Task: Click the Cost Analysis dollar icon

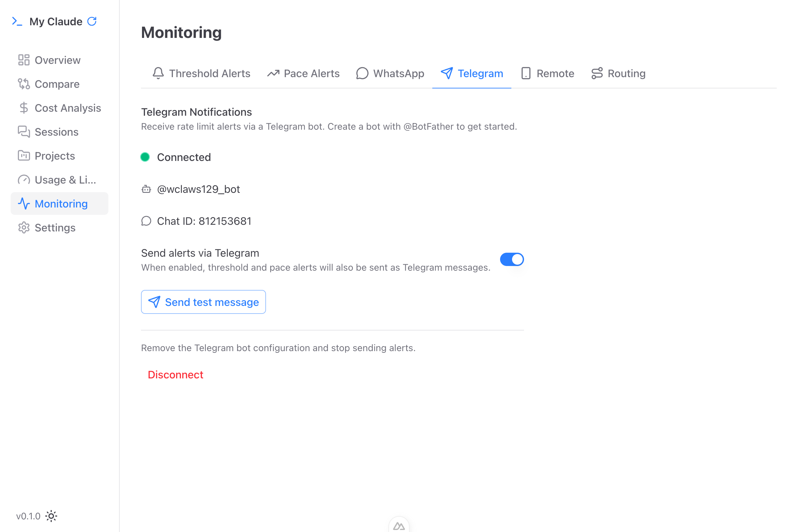Action: (24, 108)
